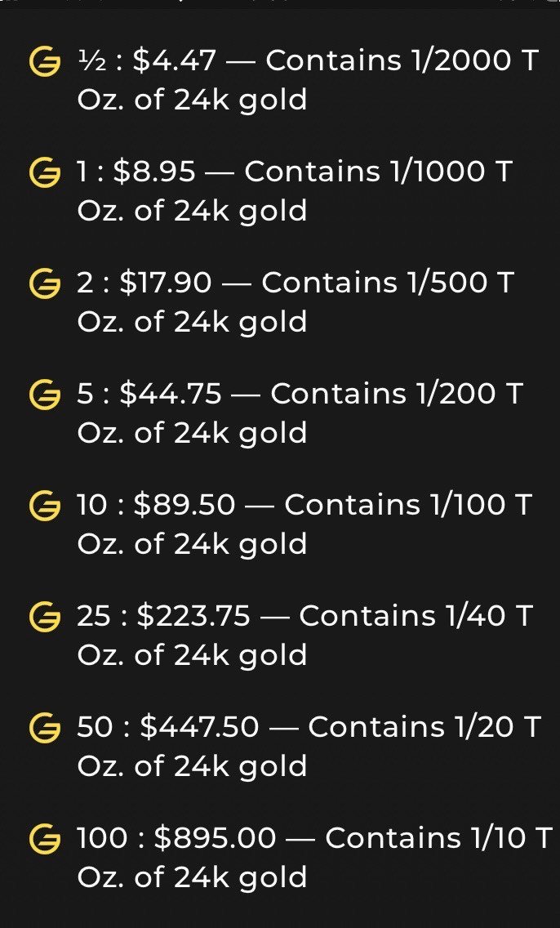
Task: Tap the $17.90 price text
Action: pos(166,283)
